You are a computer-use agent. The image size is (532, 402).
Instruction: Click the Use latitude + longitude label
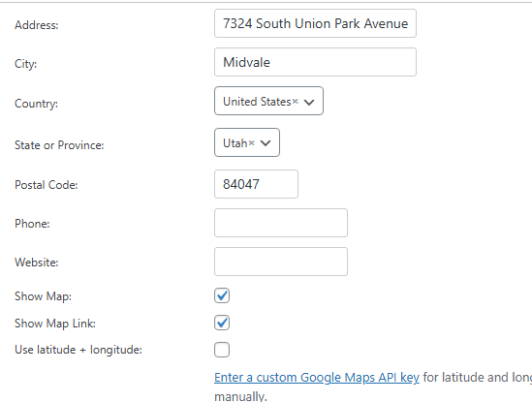(x=78, y=350)
